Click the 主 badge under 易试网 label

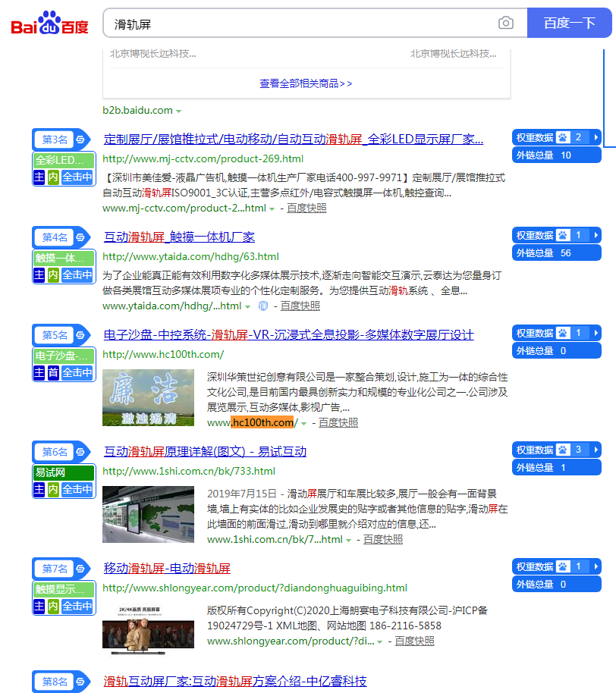(39, 489)
